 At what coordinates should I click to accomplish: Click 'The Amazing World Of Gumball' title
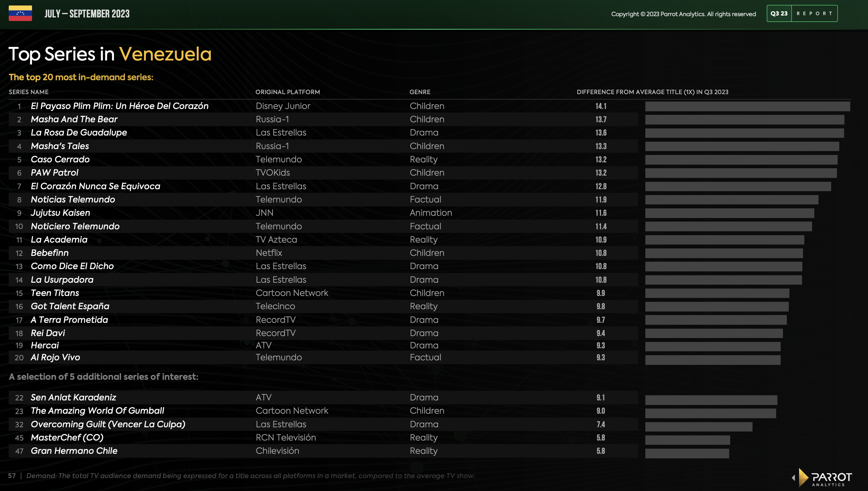coord(97,411)
